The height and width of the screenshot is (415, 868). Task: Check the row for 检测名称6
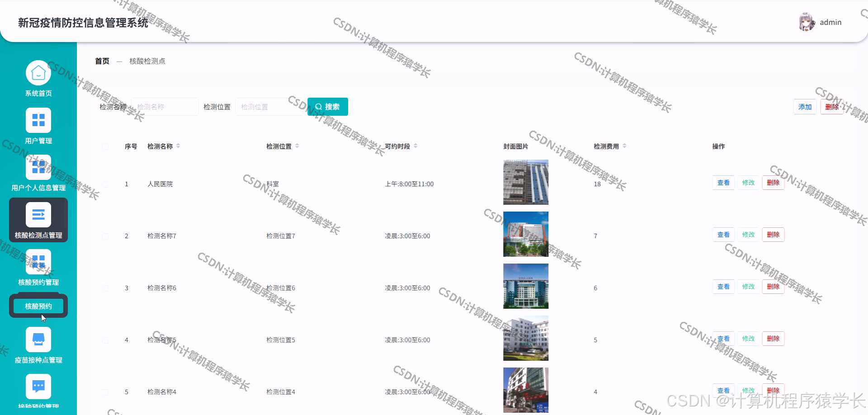click(105, 288)
